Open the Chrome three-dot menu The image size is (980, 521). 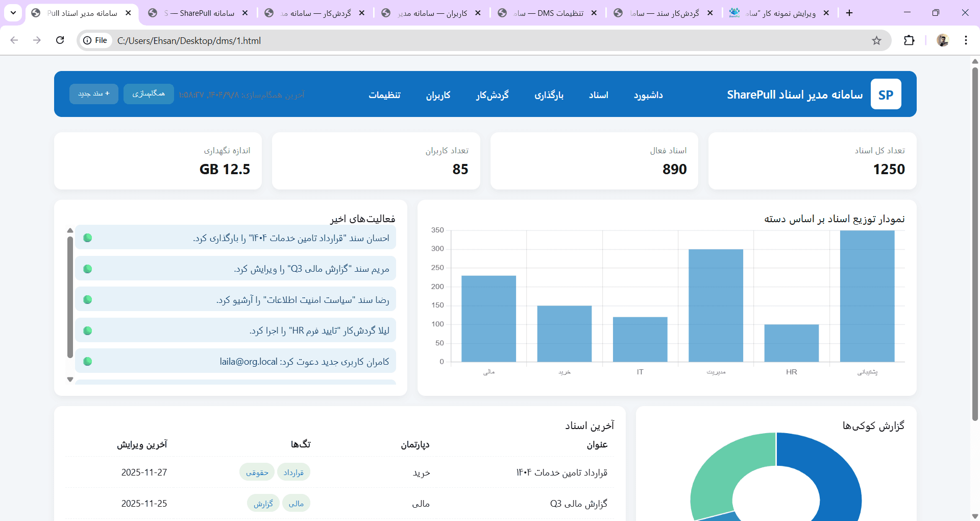[x=966, y=40]
